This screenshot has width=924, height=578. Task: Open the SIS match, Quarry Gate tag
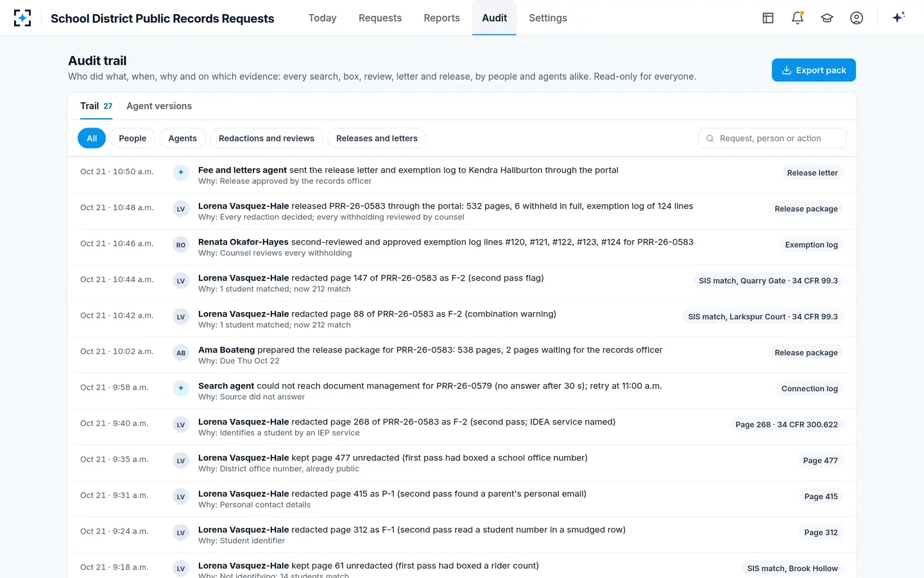click(768, 281)
